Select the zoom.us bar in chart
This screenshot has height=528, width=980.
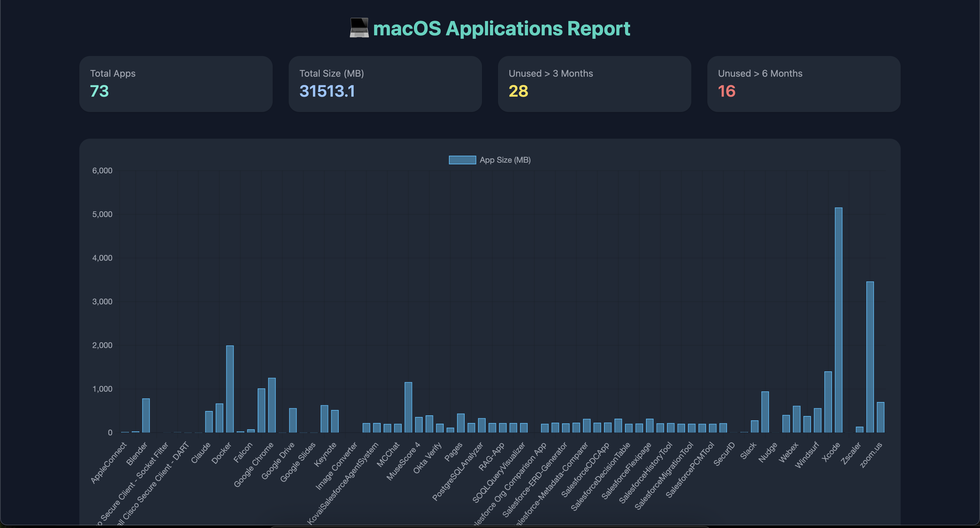[880, 417]
